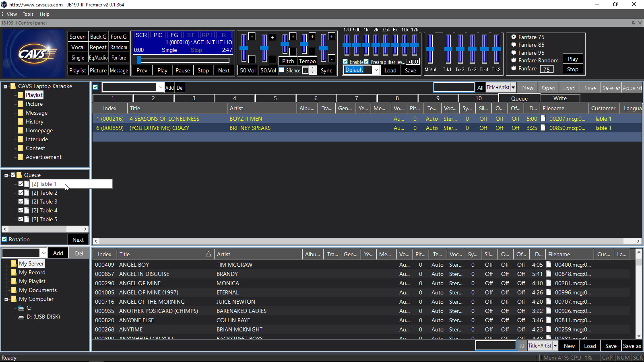Click the My Documents folder icon
Image resolution: width=644 pixels, height=362 pixels.
(14, 290)
